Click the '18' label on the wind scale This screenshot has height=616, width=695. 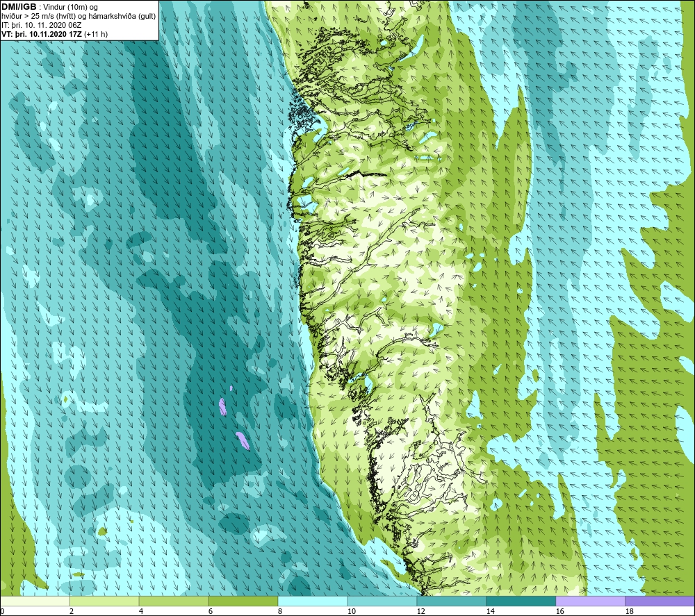(x=630, y=611)
